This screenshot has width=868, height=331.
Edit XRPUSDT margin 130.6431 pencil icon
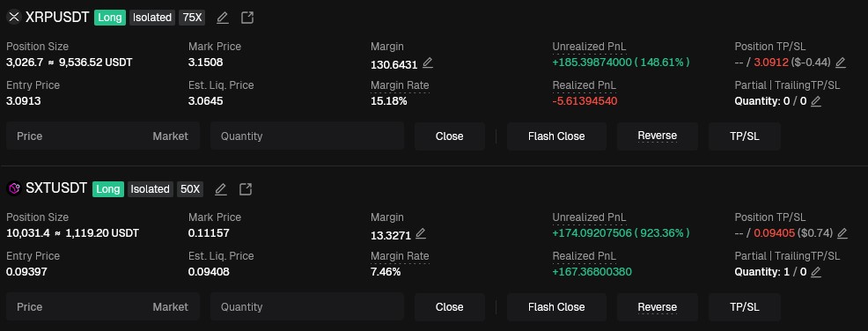click(427, 63)
